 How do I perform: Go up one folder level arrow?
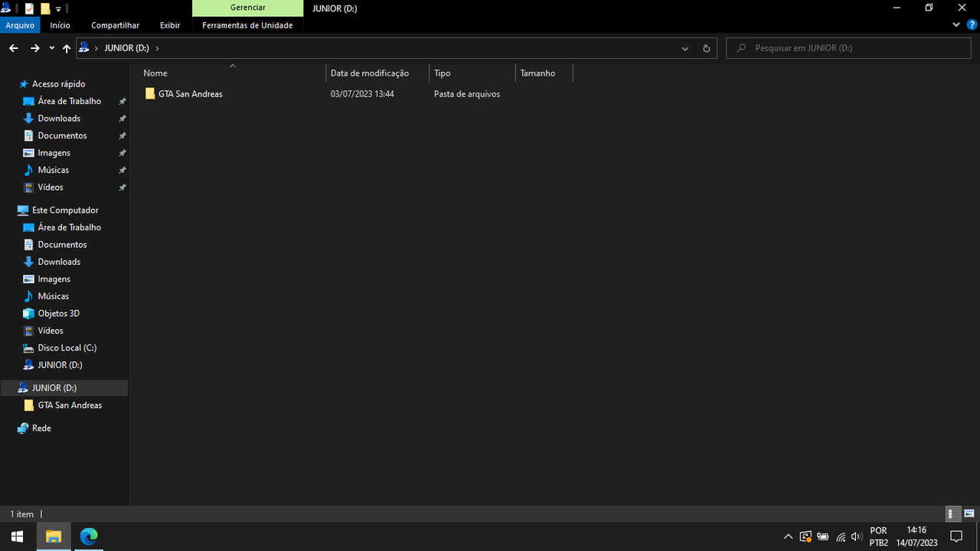(x=67, y=48)
